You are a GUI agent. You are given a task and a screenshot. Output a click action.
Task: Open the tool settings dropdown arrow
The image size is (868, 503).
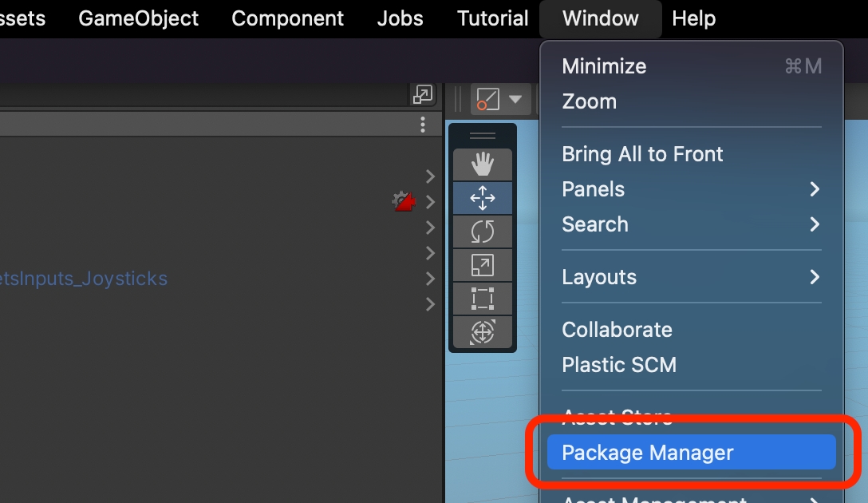(515, 100)
